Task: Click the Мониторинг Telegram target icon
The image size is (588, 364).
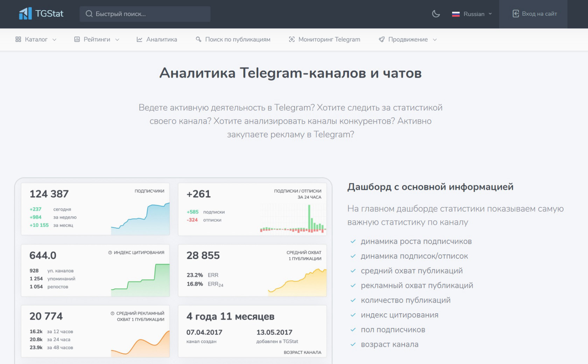Action: coord(292,40)
